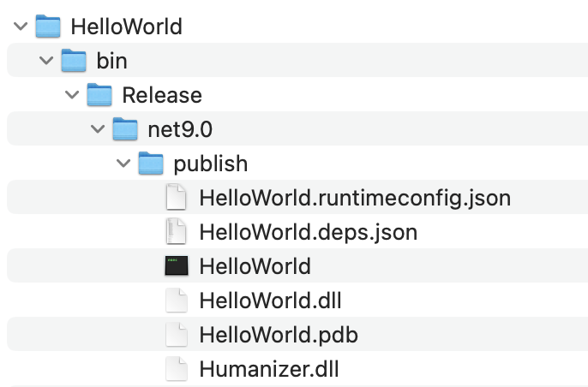Click the net9.0 folder icon
588x387 pixels.
tap(125, 129)
